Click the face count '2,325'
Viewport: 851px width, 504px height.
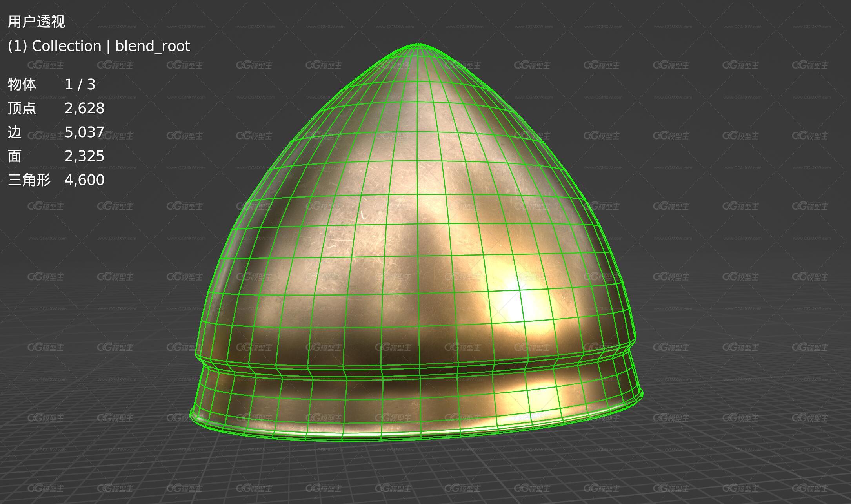click(85, 156)
